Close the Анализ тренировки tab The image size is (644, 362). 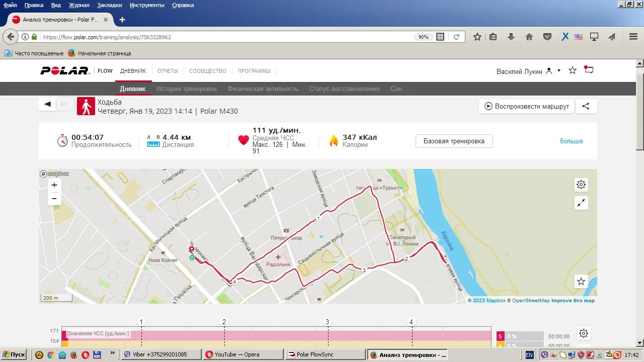(106, 20)
